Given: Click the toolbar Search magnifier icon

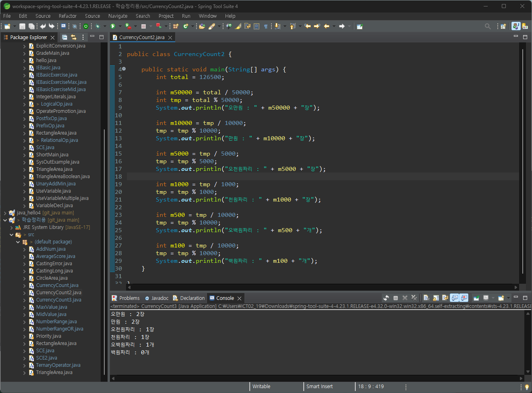Looking at the screenshot, I should [x=488, y=26].
